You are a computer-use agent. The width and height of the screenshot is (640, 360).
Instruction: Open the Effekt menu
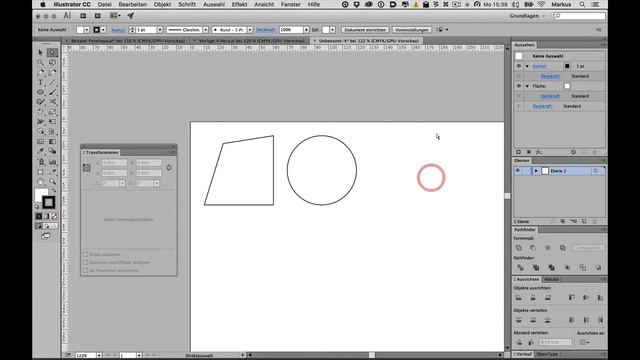[239, 4]
